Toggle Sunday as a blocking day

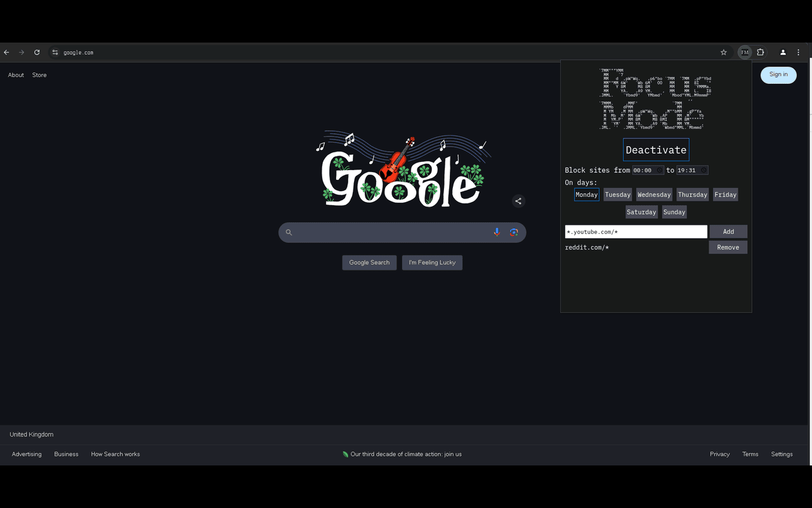pos(674,212)
